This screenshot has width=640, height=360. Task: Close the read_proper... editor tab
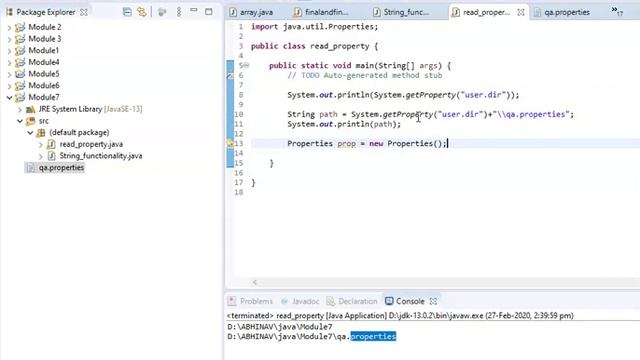[521, 12]
